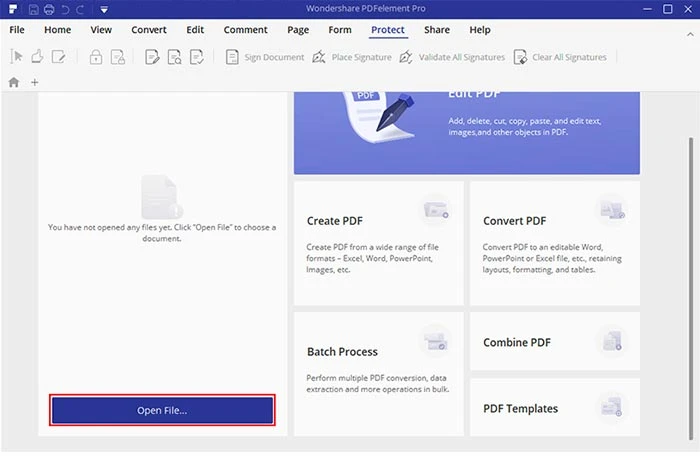
Task: Open the Edit menu tab
Action: pos(195,30)
